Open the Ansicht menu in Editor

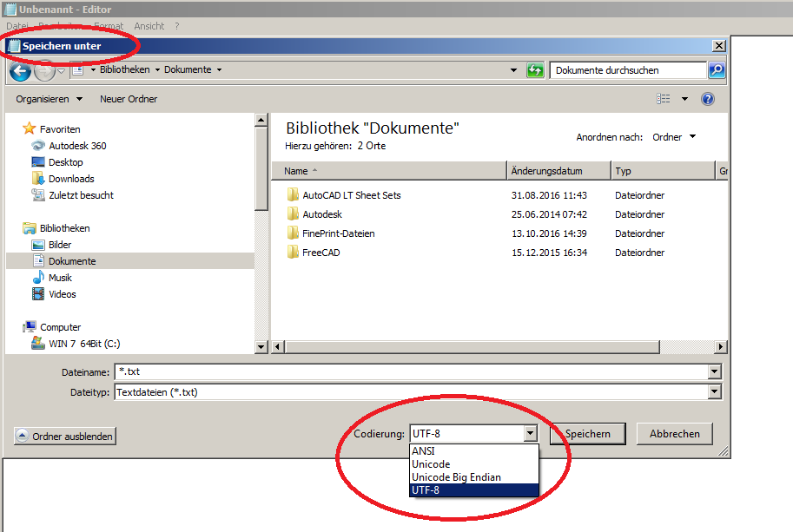pyautogui.click(x=149, y=27)
